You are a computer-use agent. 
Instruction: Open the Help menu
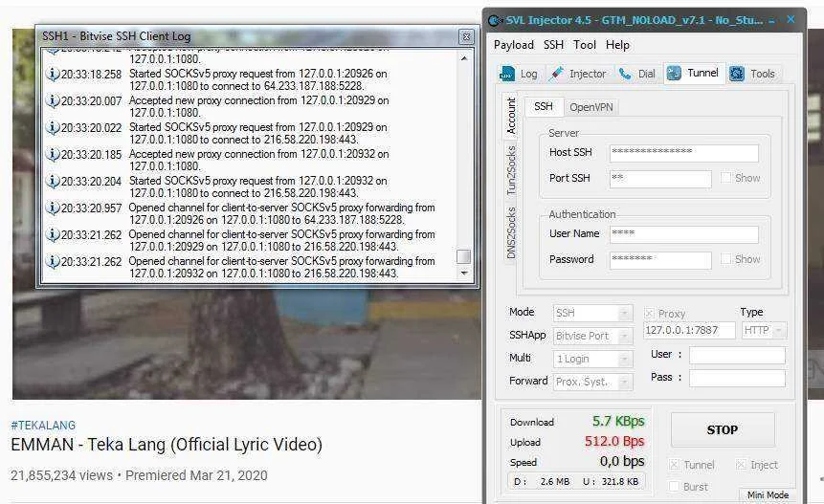click(x=617, y=45)
